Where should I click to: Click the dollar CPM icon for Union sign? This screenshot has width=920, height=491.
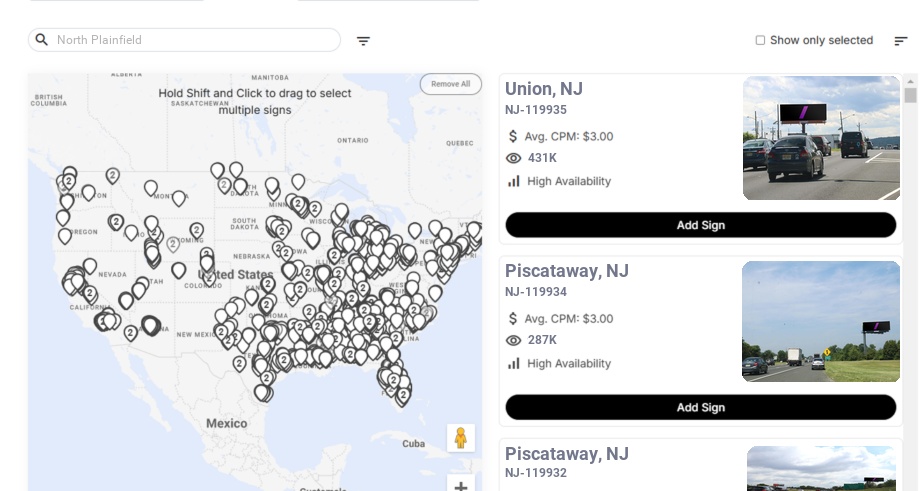point(514,136)
